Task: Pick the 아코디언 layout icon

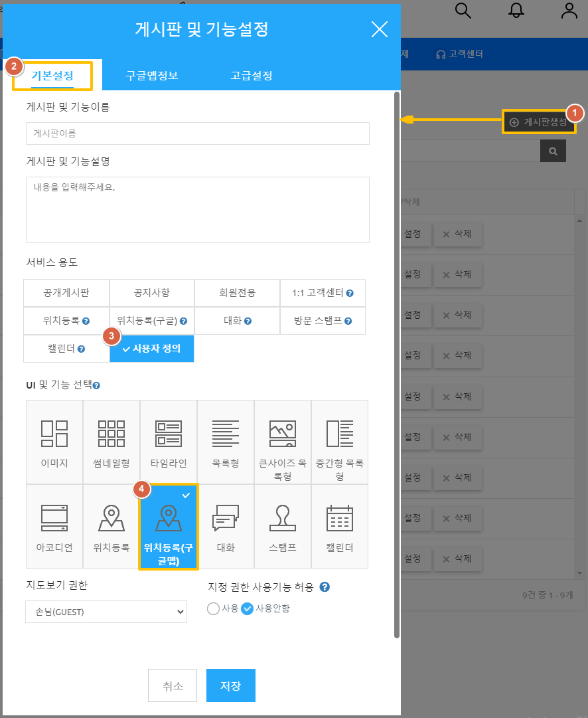Action: point(54,519)
